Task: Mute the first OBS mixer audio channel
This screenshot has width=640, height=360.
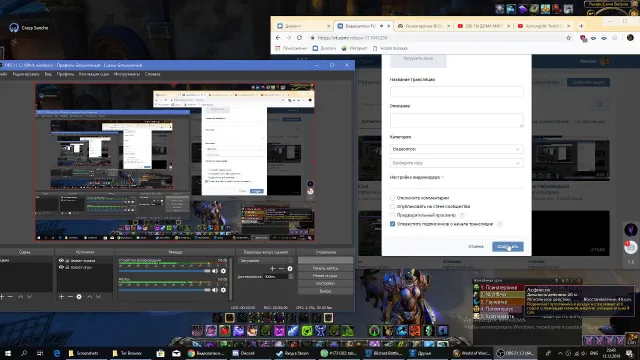Action: tap(215, 271)
